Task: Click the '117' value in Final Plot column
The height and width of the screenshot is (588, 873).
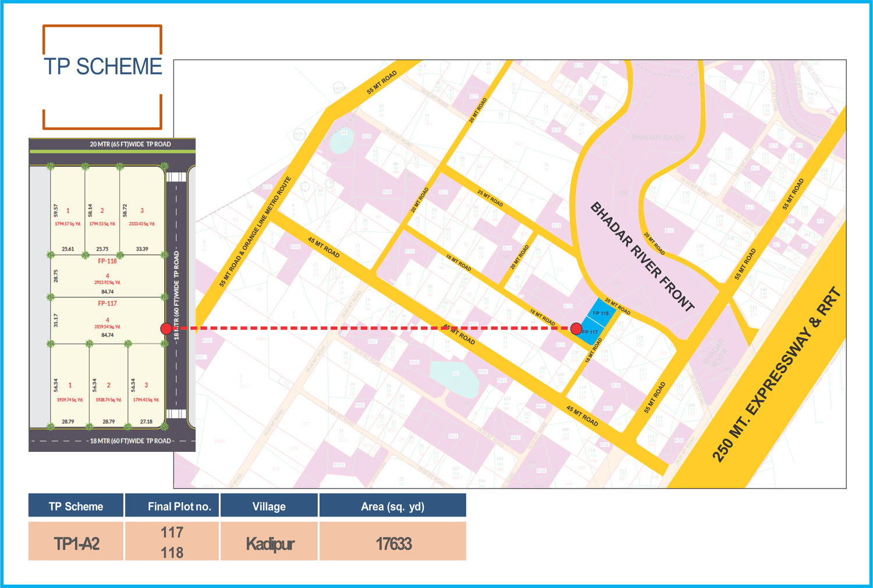Action: click(x=172, y=532)
